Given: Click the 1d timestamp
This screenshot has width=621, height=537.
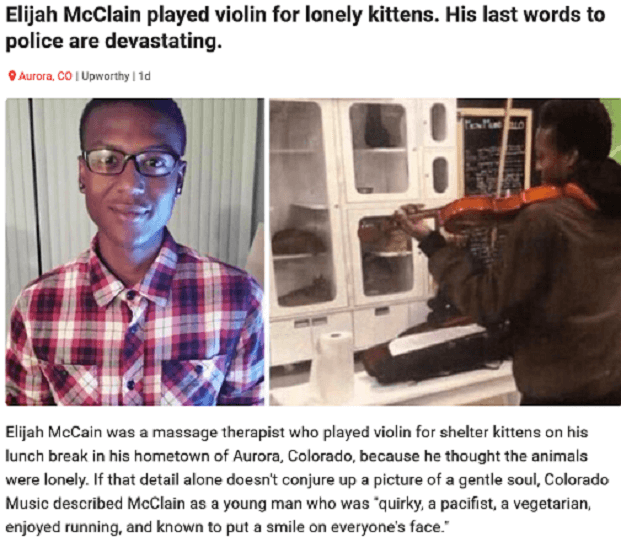Looking at the screenshot, I should (x=145, y=76).
